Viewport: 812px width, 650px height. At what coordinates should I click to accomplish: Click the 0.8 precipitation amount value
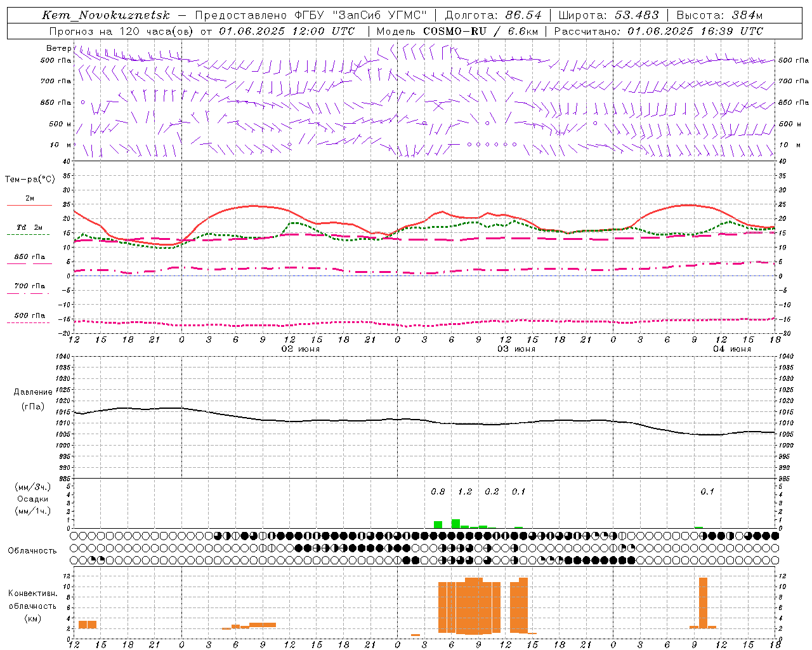(x=438, y=491)
